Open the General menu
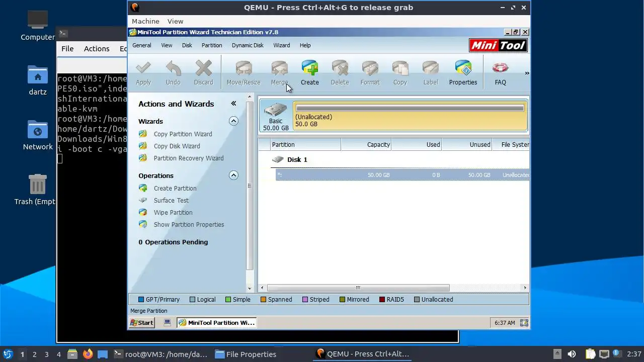 coord(141,45)
